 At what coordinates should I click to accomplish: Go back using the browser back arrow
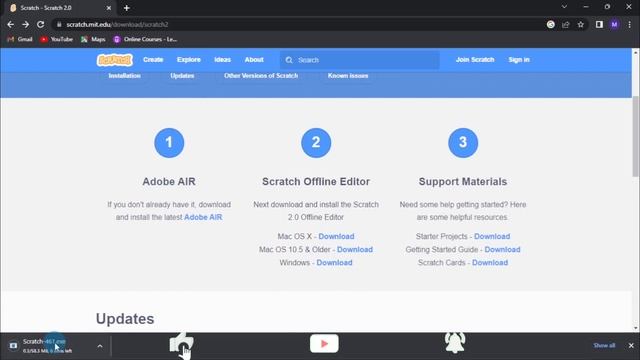pos(11,24)
